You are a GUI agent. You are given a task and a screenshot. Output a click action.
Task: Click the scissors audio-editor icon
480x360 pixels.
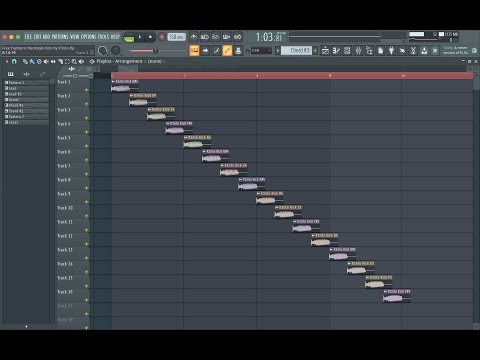coord(413,51)
